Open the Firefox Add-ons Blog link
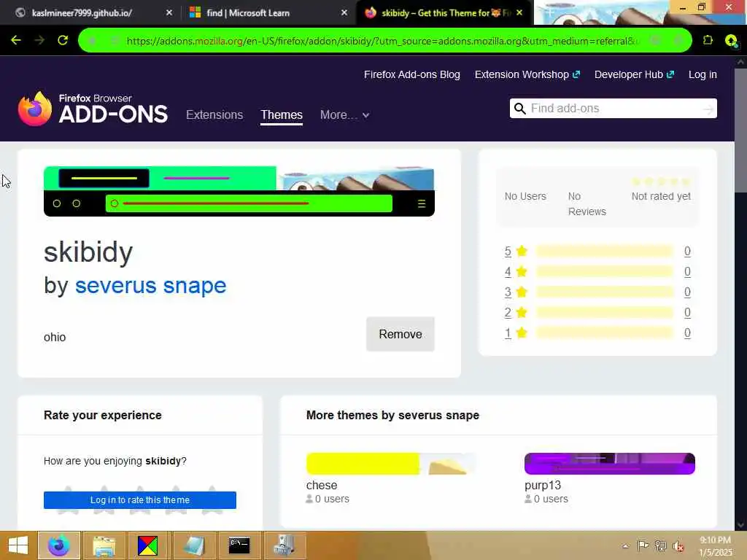 point(412,75)
